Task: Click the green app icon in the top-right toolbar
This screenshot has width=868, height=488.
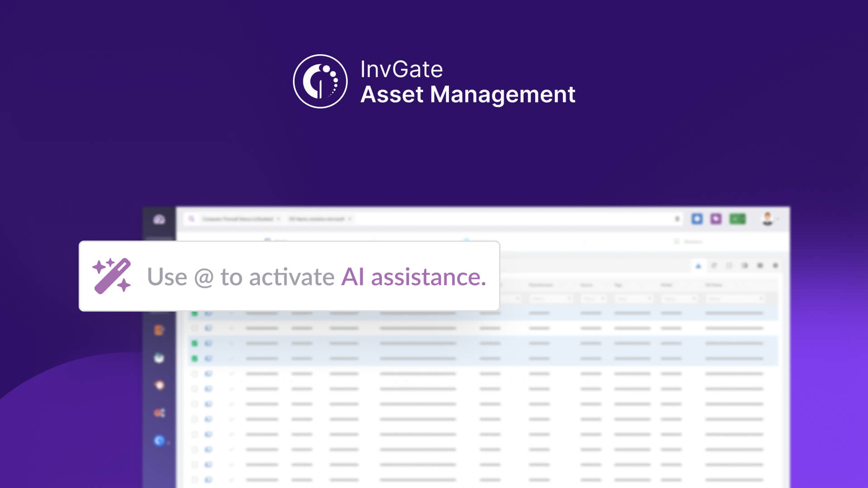Action: [x=738, y=219]
